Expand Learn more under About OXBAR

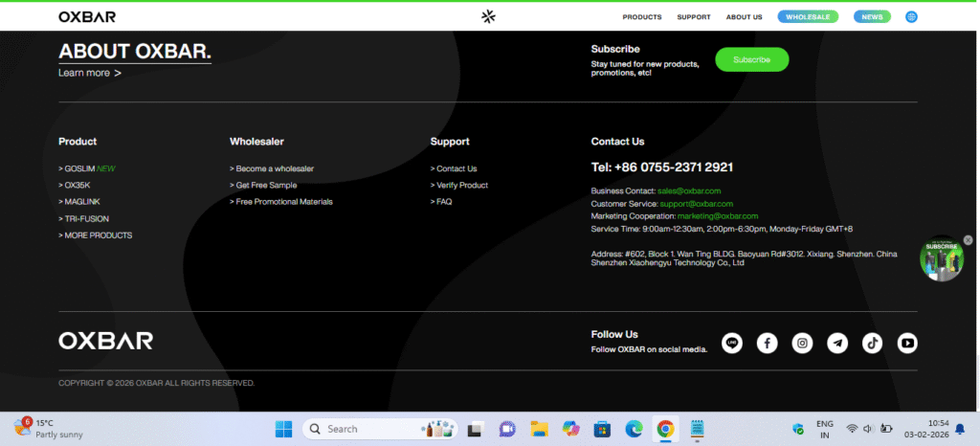[x=89, y=73]
